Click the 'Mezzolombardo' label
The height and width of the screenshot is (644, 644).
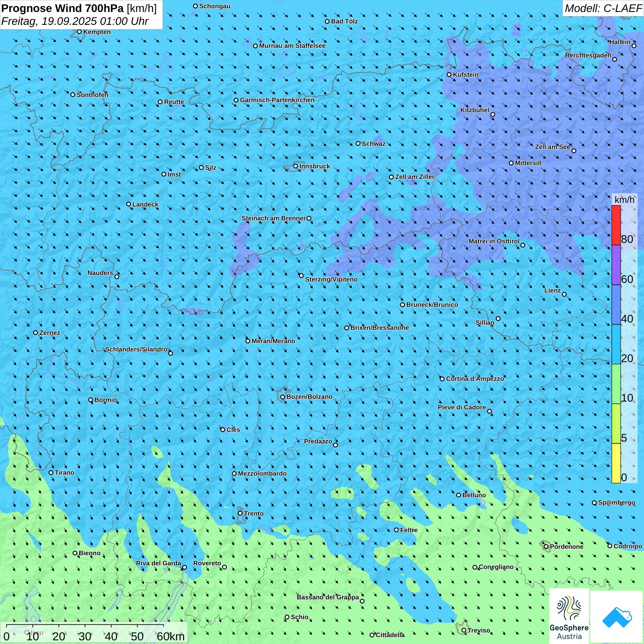click(262, 473)
